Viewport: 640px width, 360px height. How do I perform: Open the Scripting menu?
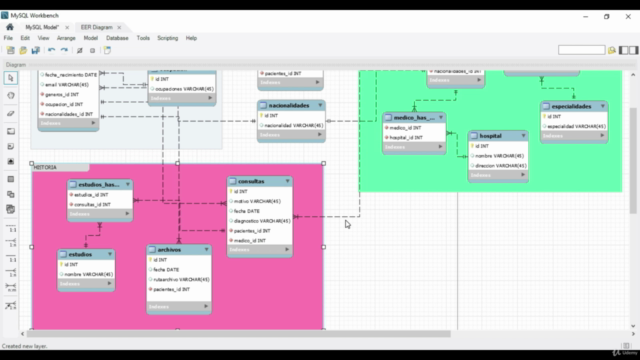(x=168, y=38)
